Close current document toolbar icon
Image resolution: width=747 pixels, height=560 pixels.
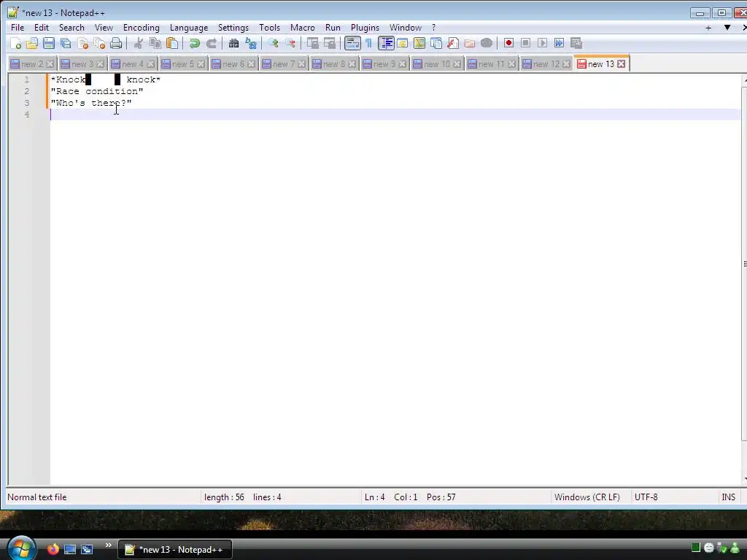point(82,43)
